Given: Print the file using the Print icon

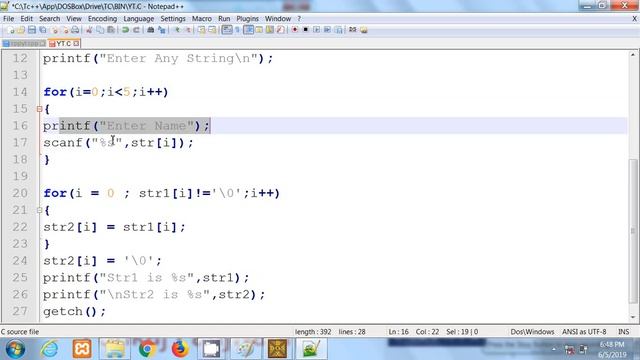Looking at the screenshot, I should [x=75, y=30].
